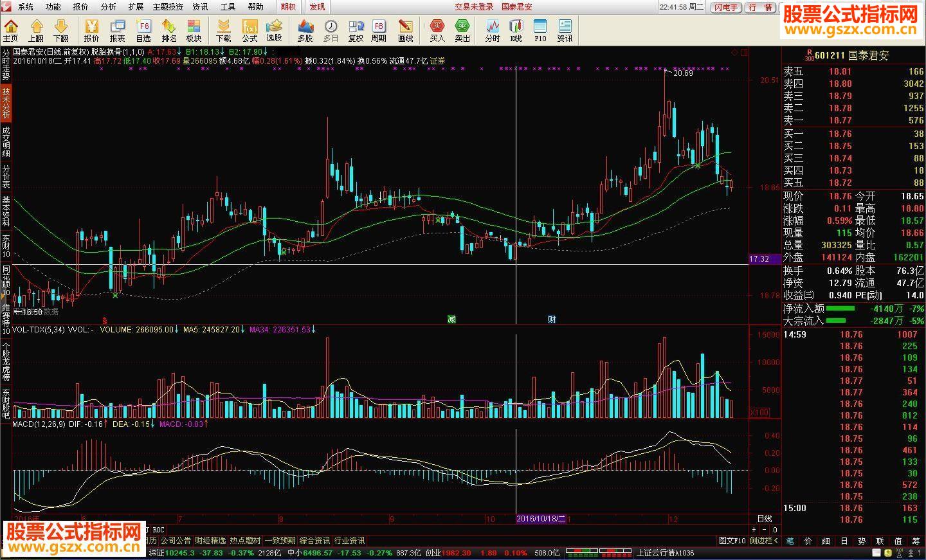Open the 报表 reports icon
This screenshot has height=560, width=926.
click(118, 30)
